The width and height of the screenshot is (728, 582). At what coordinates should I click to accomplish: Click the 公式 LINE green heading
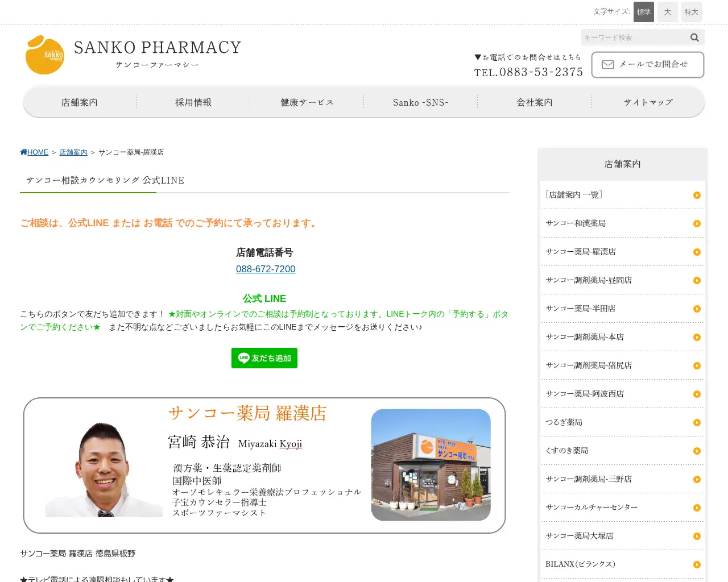point(264,298)
